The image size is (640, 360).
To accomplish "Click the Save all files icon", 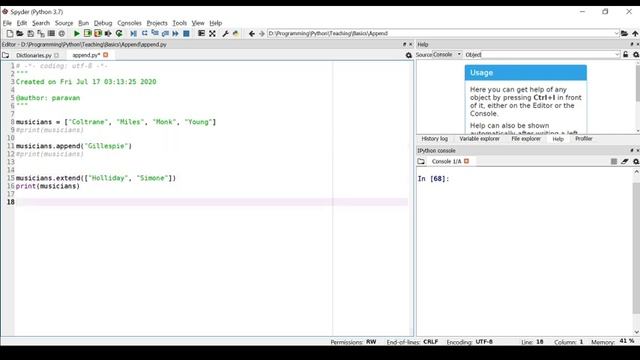I will point(41,33).
